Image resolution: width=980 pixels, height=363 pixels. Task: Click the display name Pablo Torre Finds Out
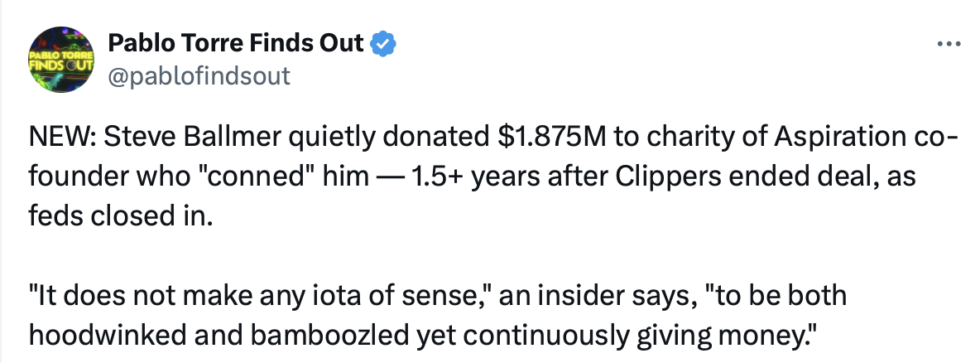coord(236,43)
